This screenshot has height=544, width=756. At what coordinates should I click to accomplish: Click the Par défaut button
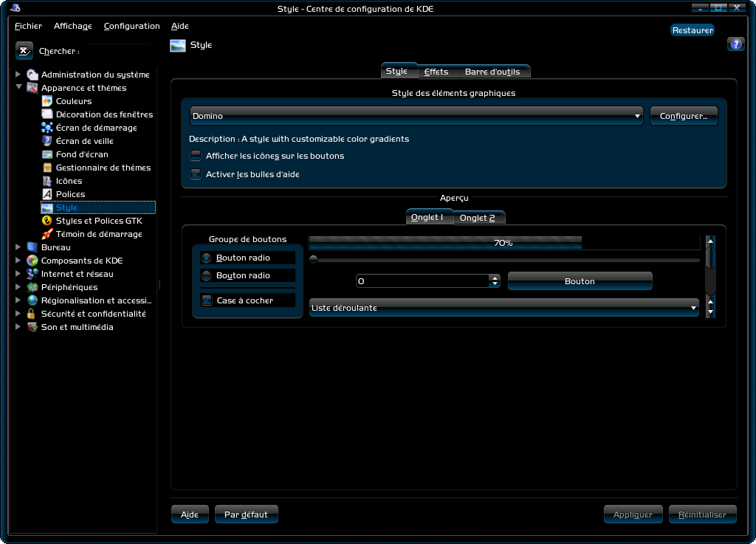[246, 514]
